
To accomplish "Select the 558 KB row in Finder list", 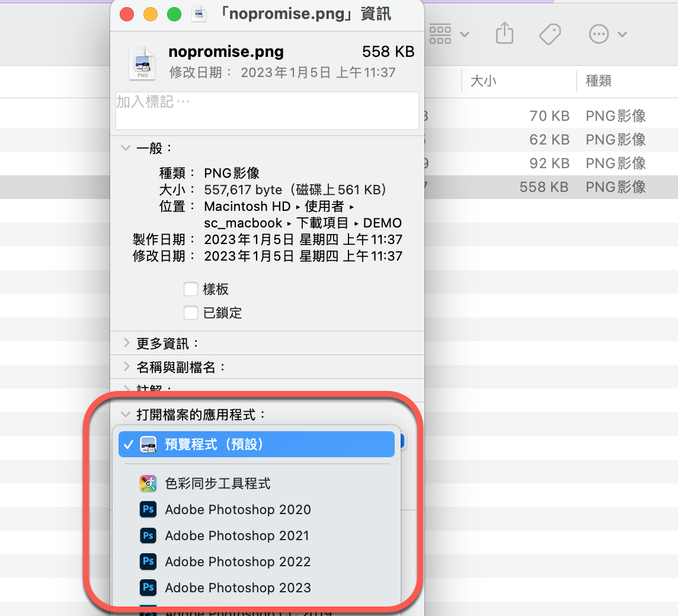I will (551, 187).
